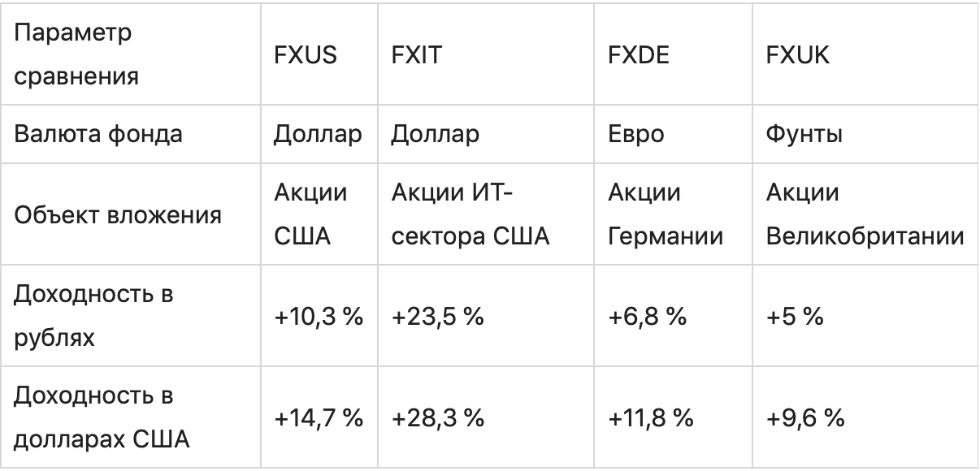The width and height of the screenshot is (980, 471).
Task: Click the +10,3 % value cell
Action: (x=318, y=317)
